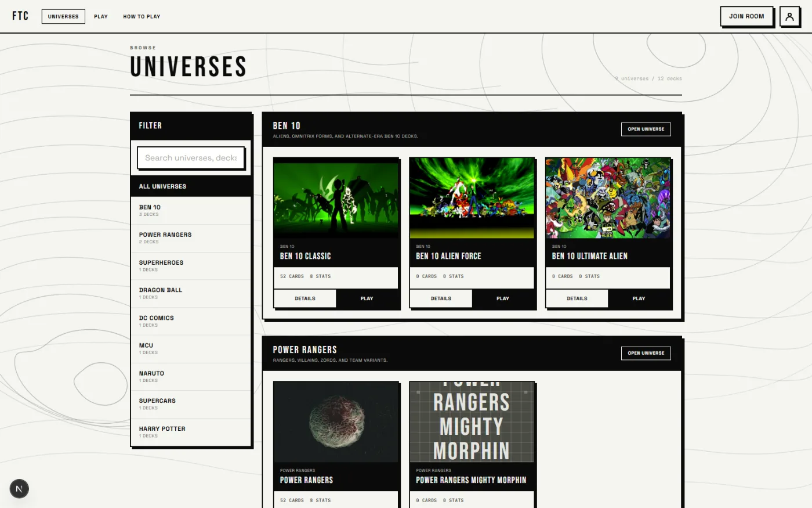Filter by DC Comics universe

(x=191, y=321)
